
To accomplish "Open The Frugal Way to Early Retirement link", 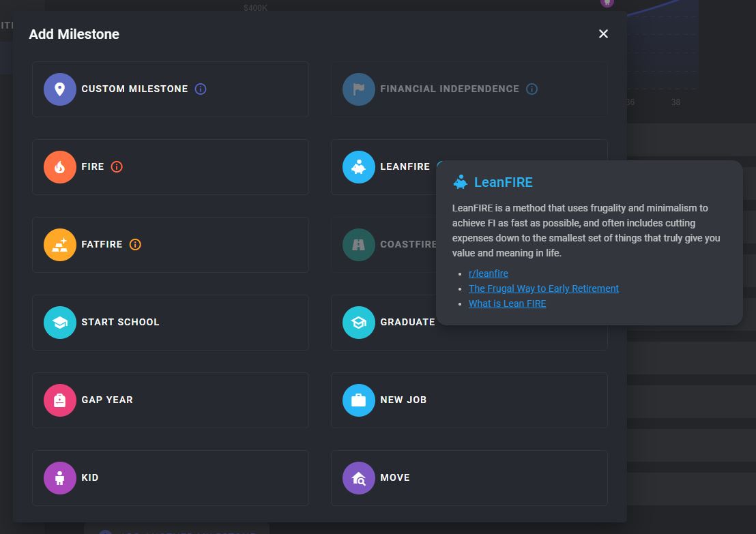I will click(543, 288).
